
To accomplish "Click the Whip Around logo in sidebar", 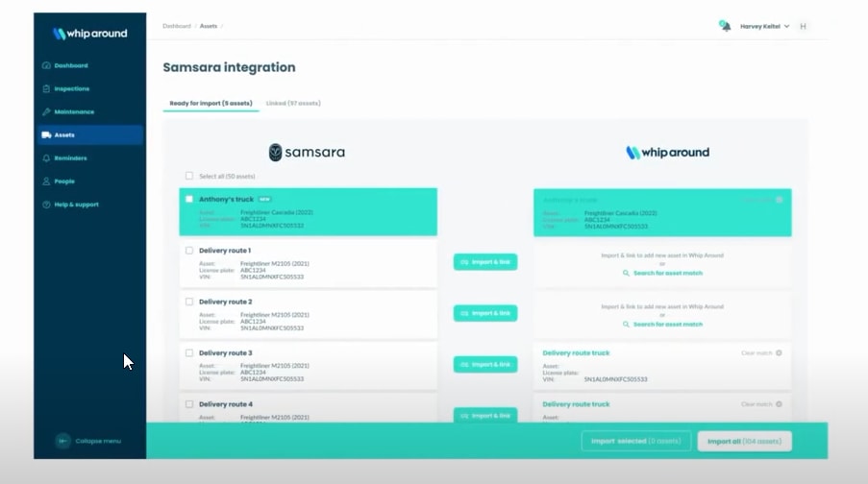I will 89,34.
